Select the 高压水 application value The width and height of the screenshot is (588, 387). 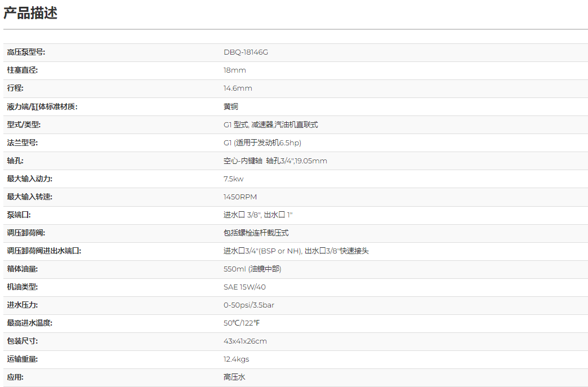pyautogui.click(x=234, y=377)
